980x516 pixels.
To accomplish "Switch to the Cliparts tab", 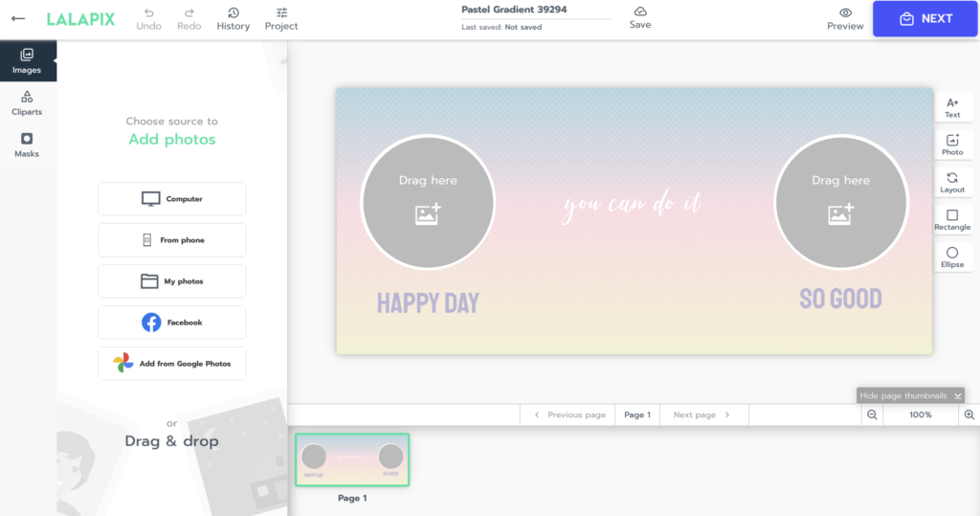I will click(x=27, y=102).
